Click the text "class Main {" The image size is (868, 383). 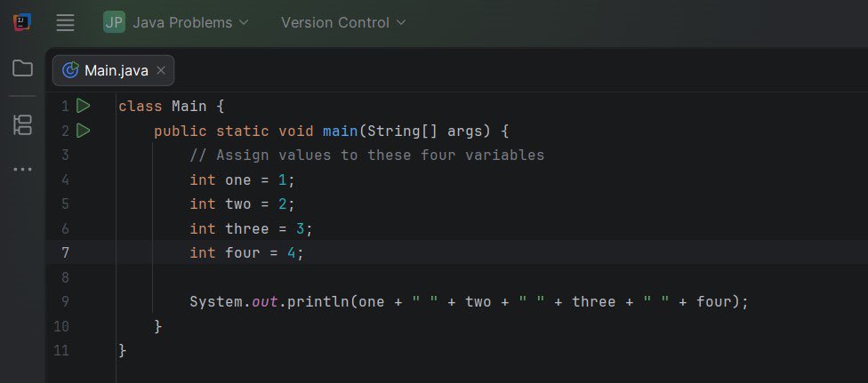pos(171,107)
